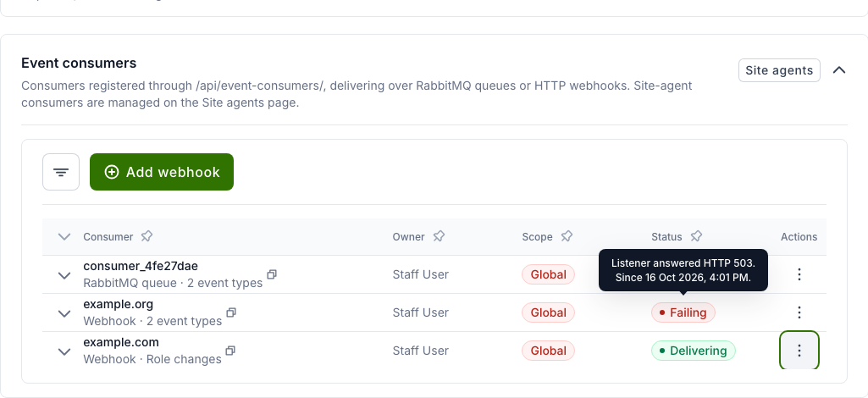Click Staff User in example.org row

pos(421,312)
